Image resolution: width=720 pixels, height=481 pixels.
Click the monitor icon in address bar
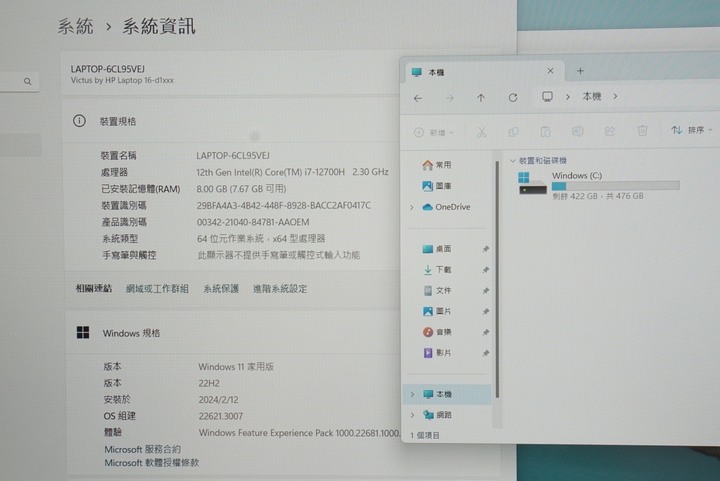pos(547,97)
